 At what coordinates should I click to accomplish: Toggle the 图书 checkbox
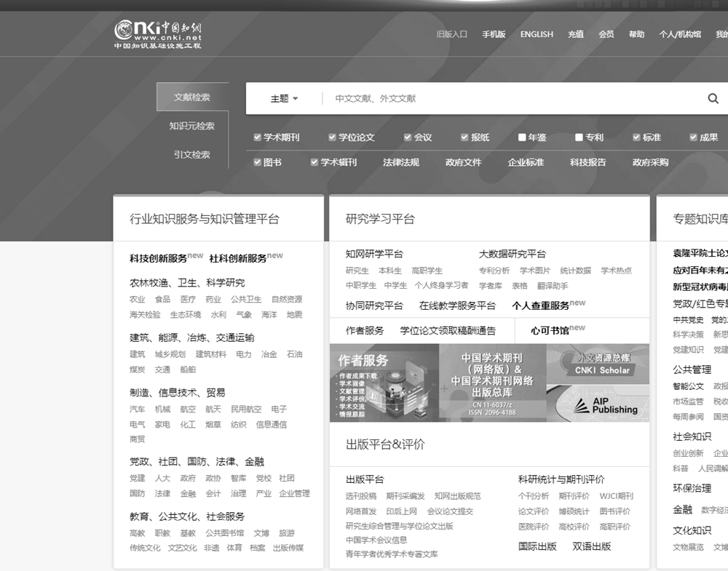pyautogui.click(x=257, y=162)
